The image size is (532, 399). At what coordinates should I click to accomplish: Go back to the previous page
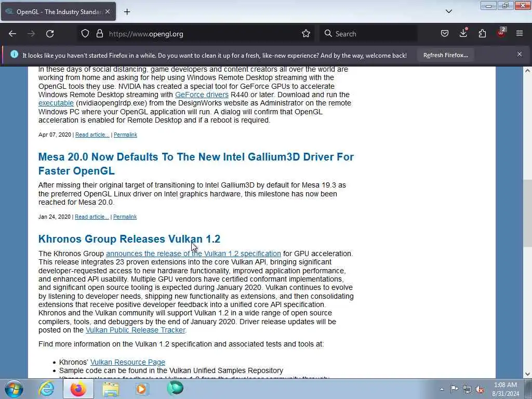click(x=12, y=34)
